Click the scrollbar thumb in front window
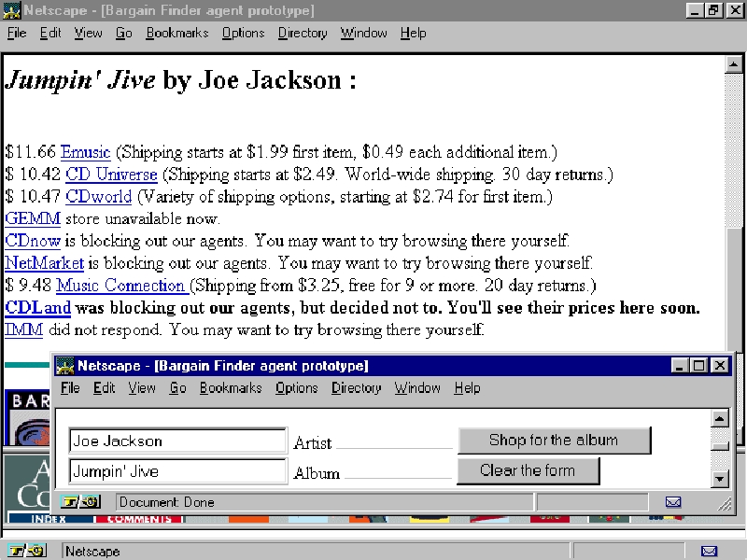This screenshot has width=747, height=560. [x=719, y=446]
